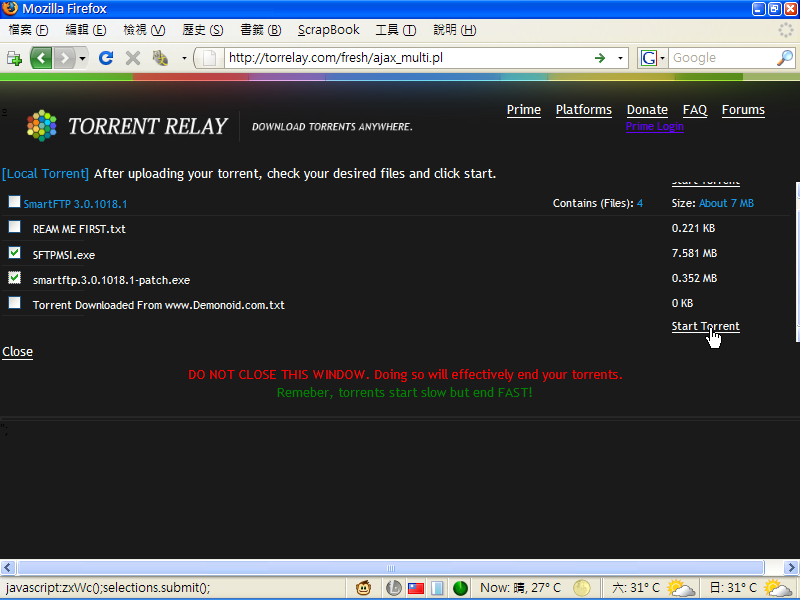Click the magnifying glass search button

[784, 58]
